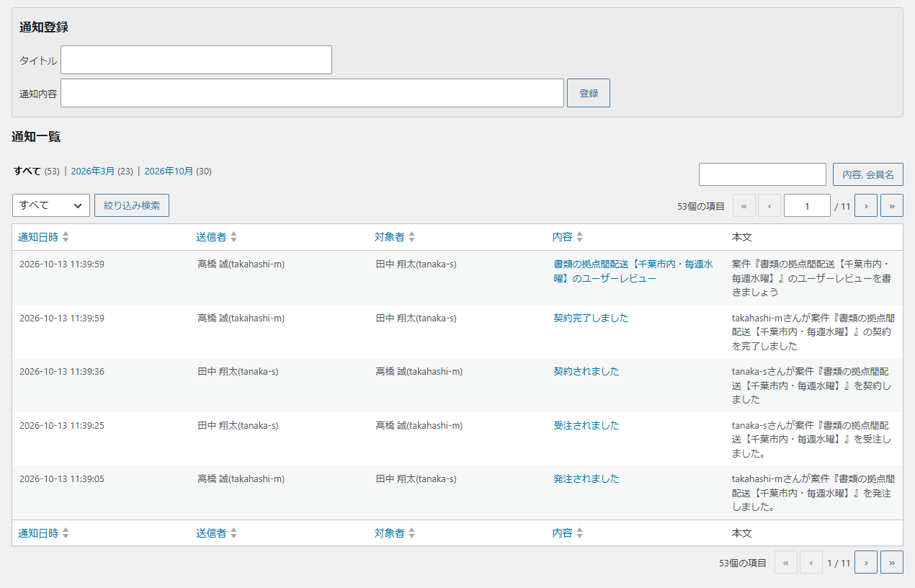Filter by 2026年3月
Image resolution: width=915 pixels, height=588 pixels.
click(x=92, y=171)
